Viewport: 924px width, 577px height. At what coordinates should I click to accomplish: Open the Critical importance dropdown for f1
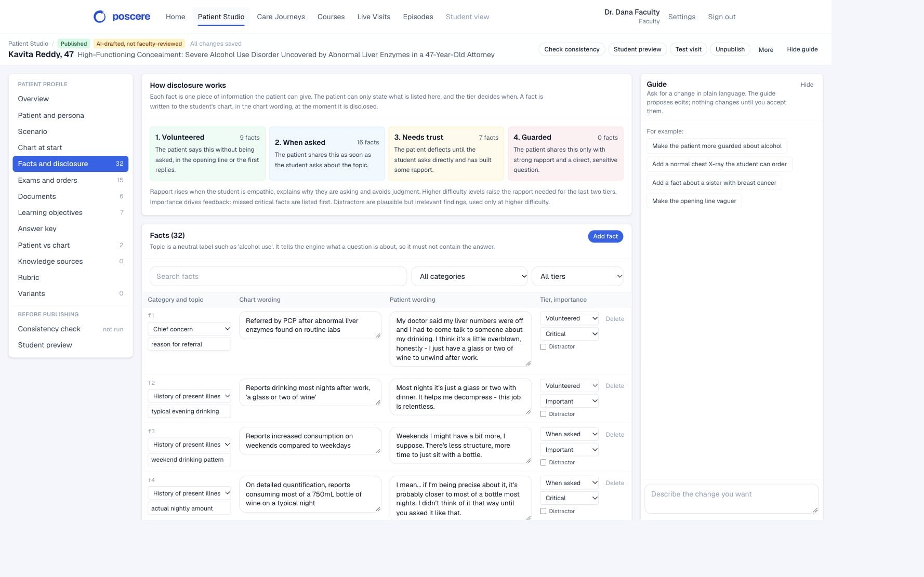coord(569,334)
